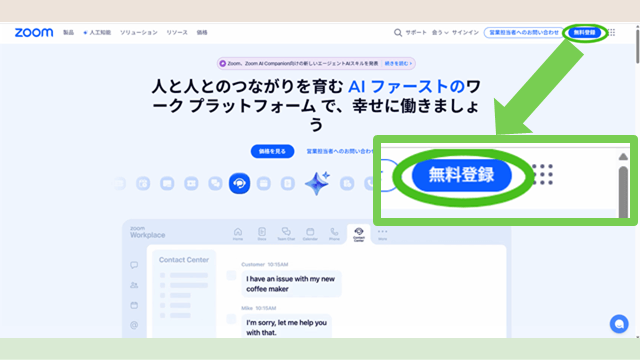Click the 無料登録 button in header
The width and height of the screenshot is (640, 360).
(584, 33)
